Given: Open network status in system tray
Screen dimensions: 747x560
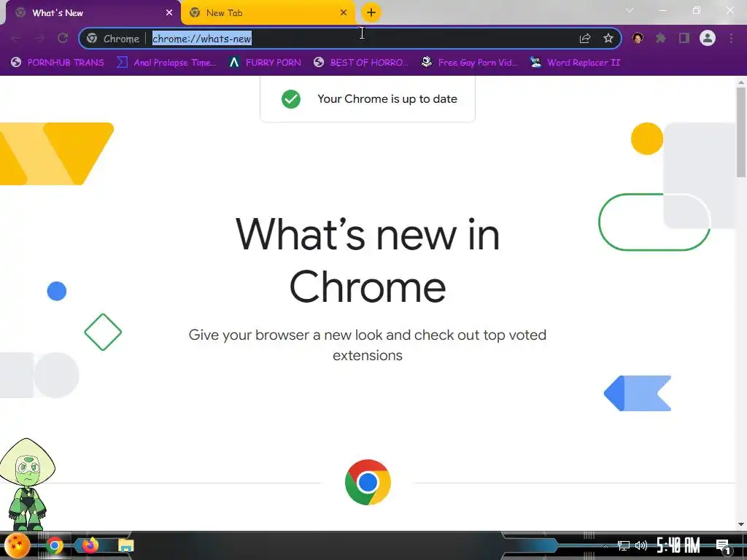Looking at the screenshot, I should 623,545.
